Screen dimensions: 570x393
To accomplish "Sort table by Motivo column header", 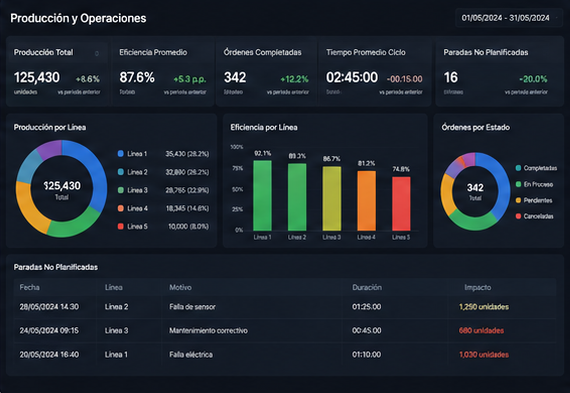I will point(180,287).
